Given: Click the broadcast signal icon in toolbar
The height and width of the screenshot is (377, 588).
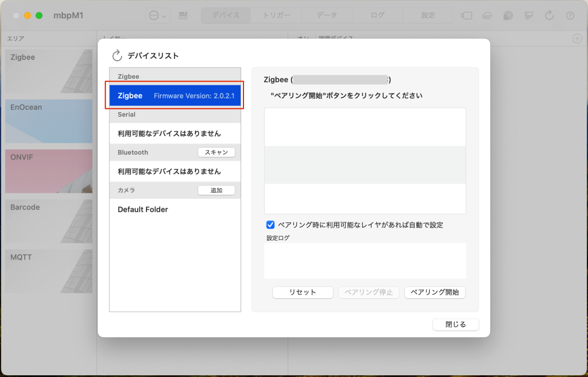Looking at the screenshot, I should tap(508, 15).
